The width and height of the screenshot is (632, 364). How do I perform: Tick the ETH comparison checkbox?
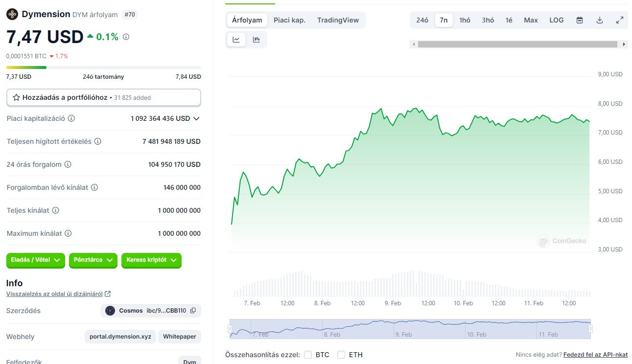[341, 355]
